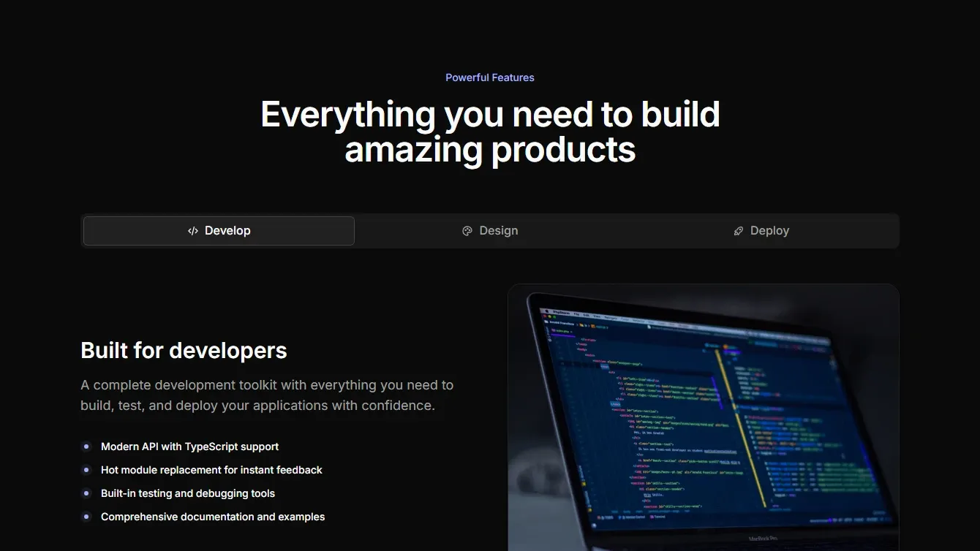Switch to the Deploy tab
The width and height of the screenshot is (980, 551).
761,230
